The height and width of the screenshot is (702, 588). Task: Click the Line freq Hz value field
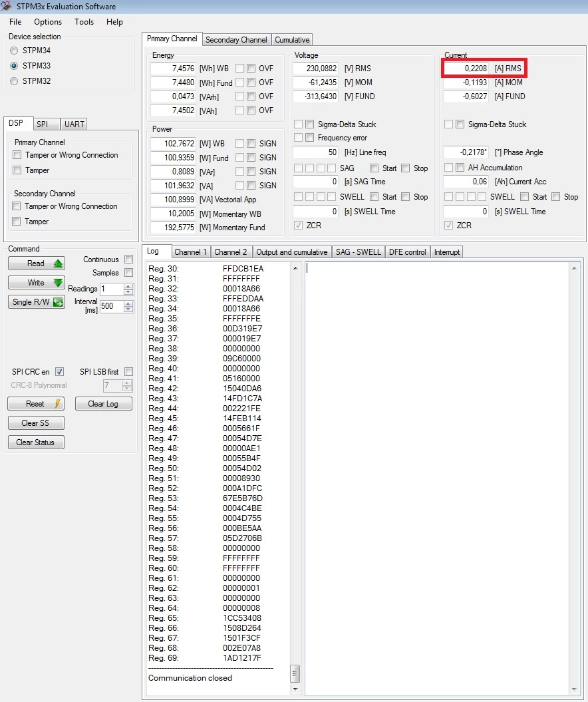315,152
